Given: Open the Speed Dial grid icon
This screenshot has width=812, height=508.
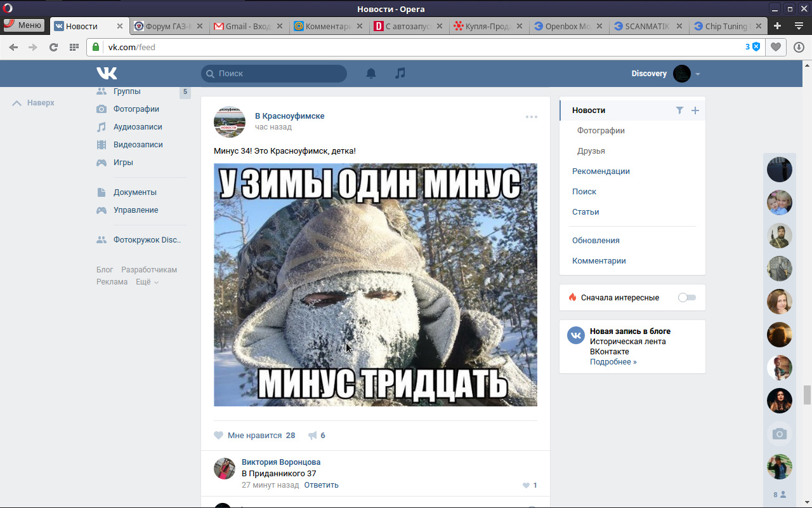Looking at the screenshot, I should pos(74,47).
